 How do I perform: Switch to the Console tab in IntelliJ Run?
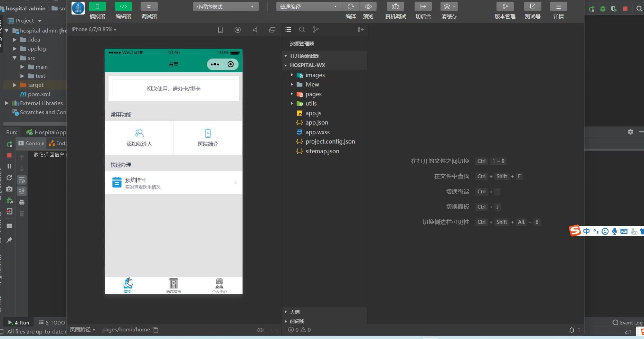pos(31,143)
